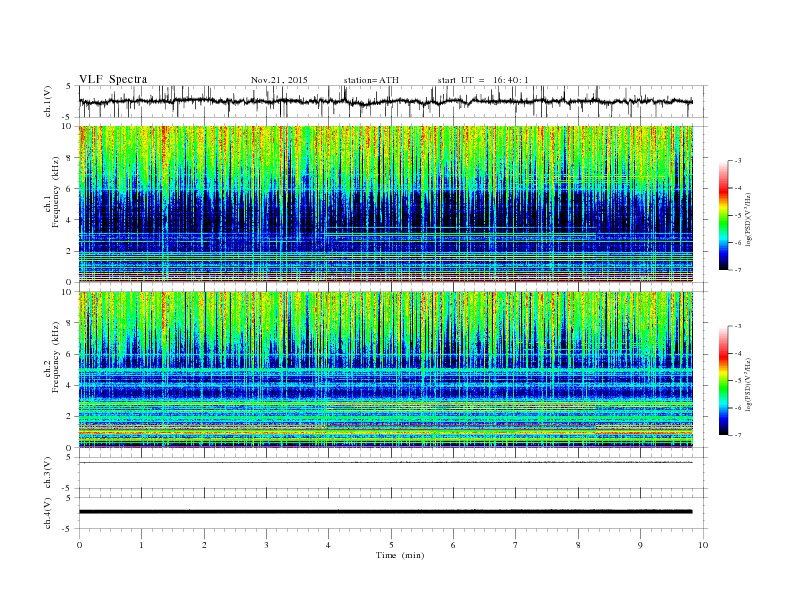Click the ch.1 'Frequency (kHz)' axis label

tap(56, 192)
